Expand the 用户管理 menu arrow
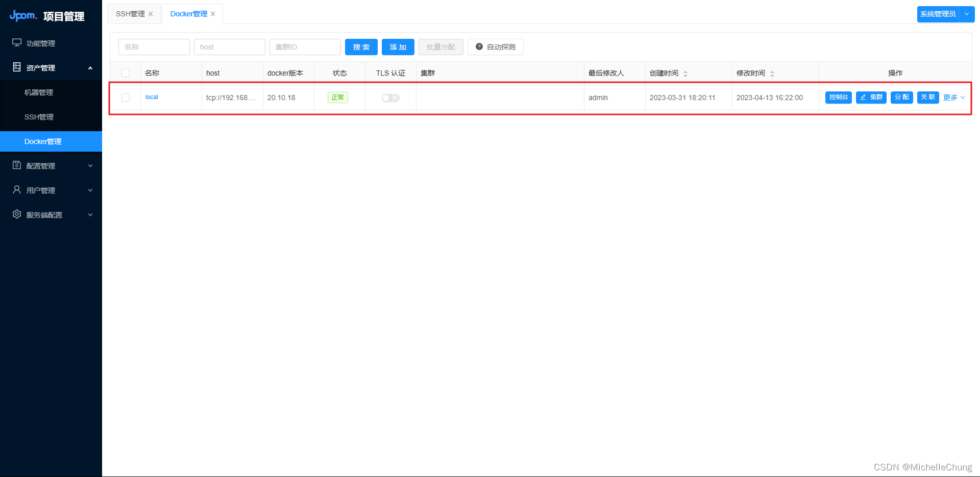The width and height of the screenshot is (980, 477). pos(90,190)
